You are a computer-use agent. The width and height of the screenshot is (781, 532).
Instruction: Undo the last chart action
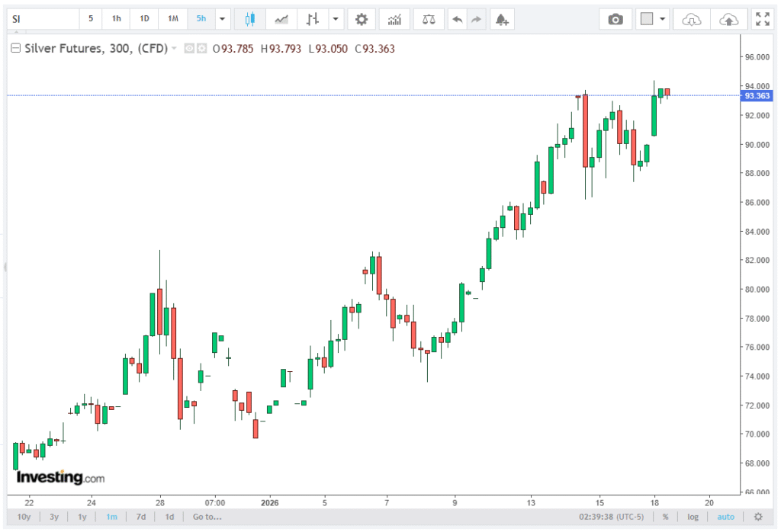click(457, 19)
